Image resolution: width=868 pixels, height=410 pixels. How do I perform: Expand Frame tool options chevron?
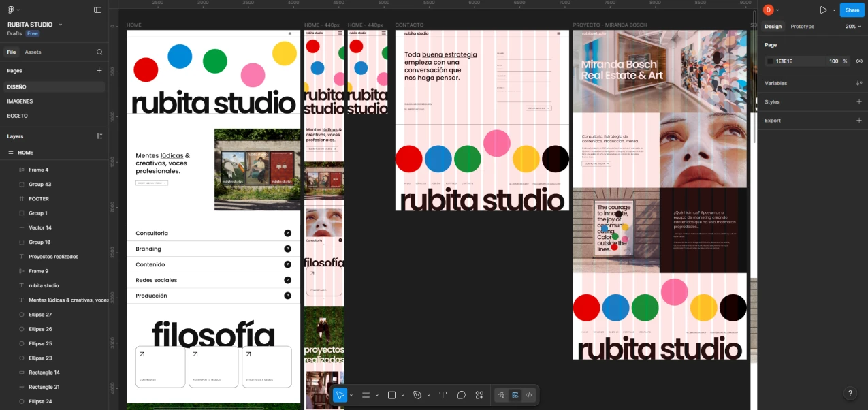(x=377, y=395)
